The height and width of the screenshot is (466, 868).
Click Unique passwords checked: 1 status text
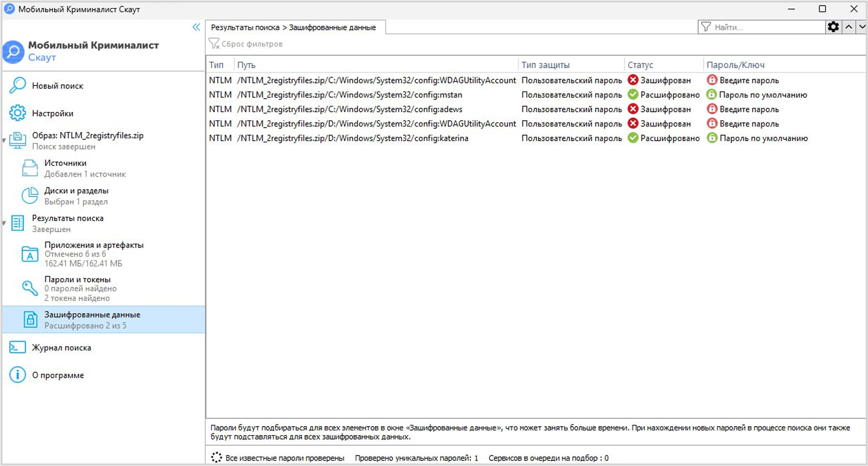point(417,458)
